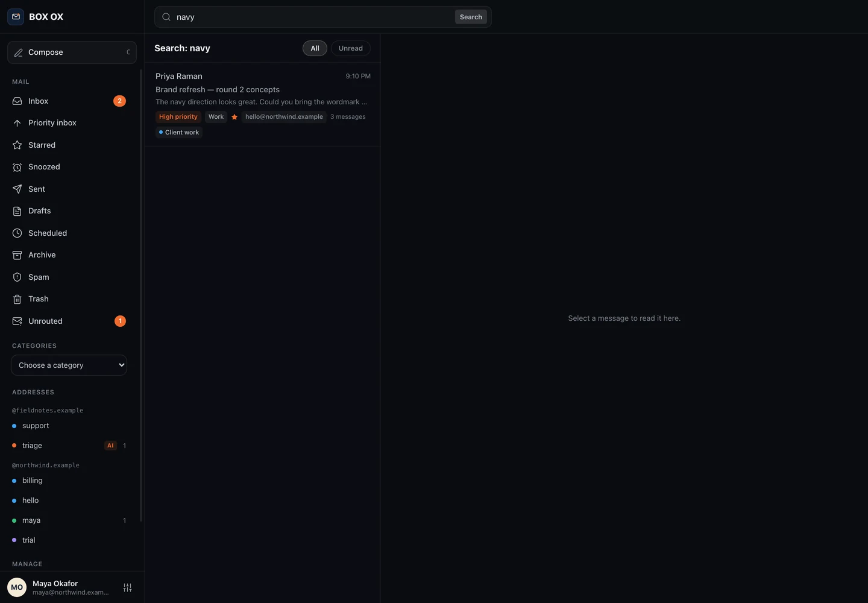Click the Compose pencil icon

point(19,52)
